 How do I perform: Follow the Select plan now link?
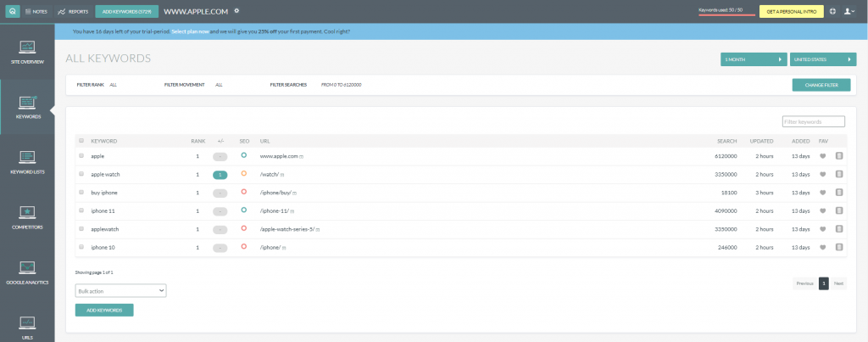pos(190,31)
